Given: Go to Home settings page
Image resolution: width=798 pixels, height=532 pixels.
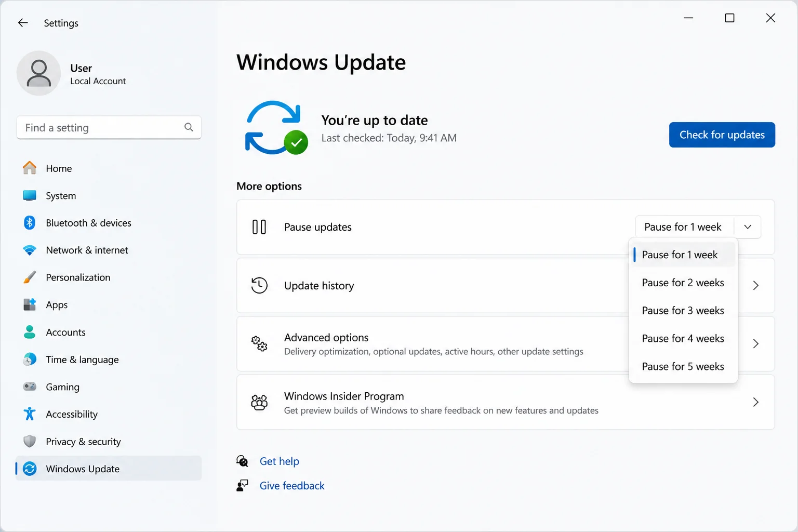Looking at the screenshot, I should (x=109, y=168).
